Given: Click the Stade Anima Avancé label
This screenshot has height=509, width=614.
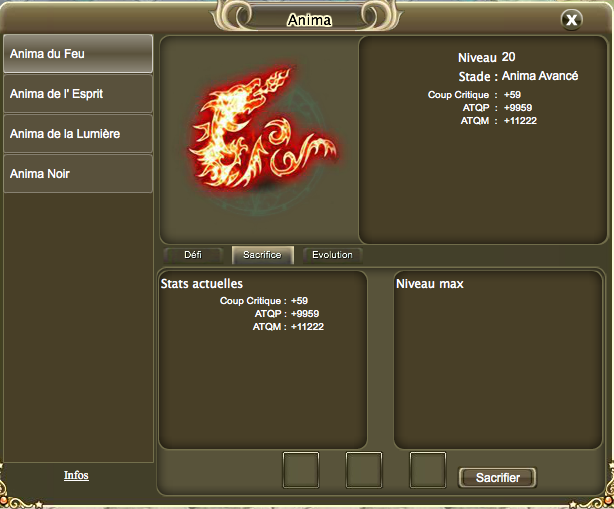Looking at the screenshot, I should point(518,76).
